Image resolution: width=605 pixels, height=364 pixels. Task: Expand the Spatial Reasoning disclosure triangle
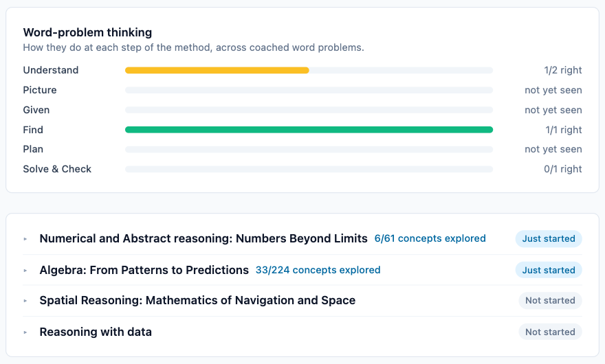[x=25, y=301]
